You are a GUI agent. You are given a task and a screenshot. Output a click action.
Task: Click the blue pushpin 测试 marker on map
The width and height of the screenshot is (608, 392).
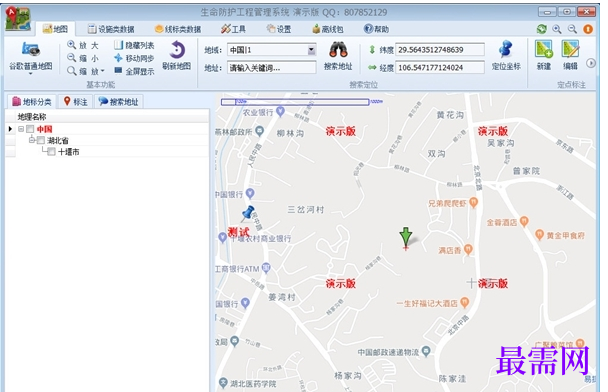coord(248,214)
